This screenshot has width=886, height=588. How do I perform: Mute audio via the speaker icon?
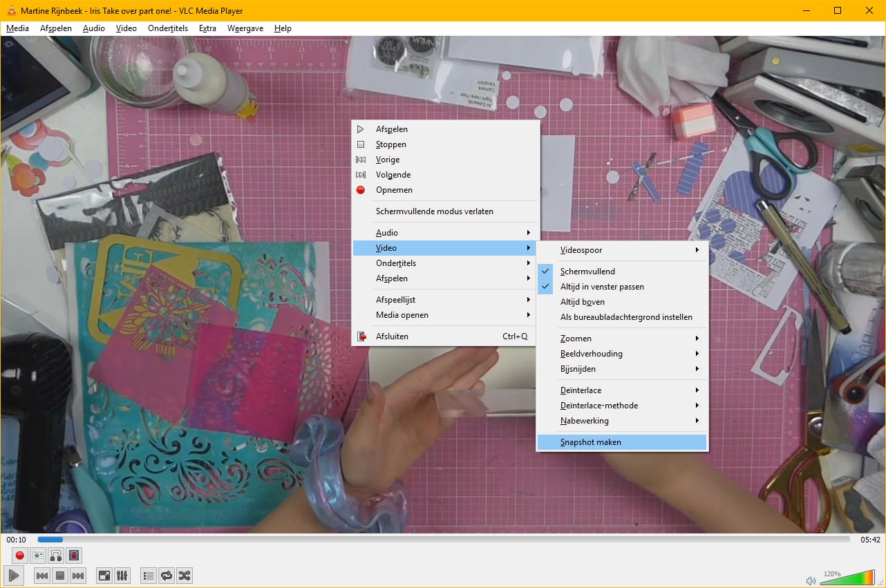811,580
